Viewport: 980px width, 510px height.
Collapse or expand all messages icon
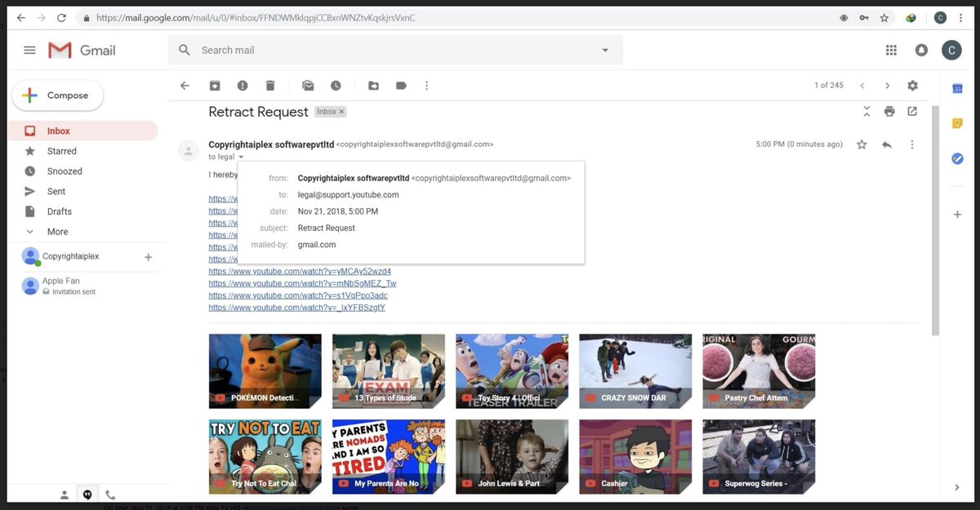click(x=866, y=111)
